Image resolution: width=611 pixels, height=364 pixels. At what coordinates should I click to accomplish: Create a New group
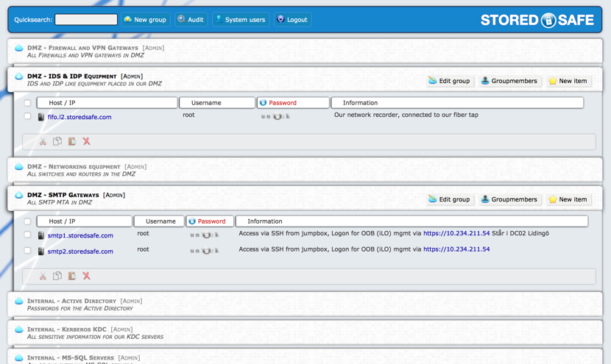146,19
